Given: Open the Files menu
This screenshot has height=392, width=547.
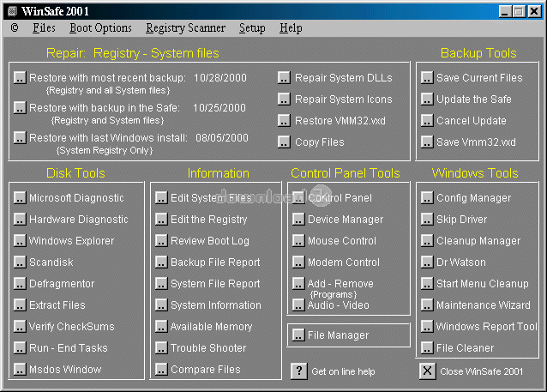Looking at the screenshot, I should [44, 28].
